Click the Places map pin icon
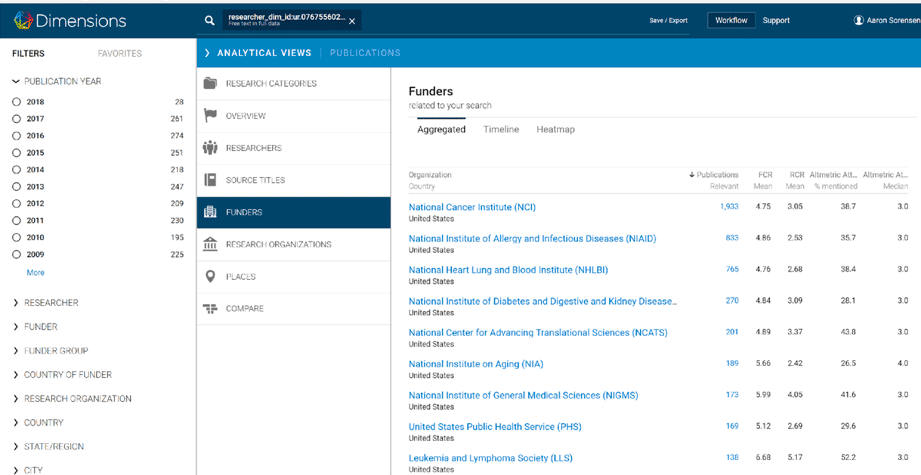 210,276
